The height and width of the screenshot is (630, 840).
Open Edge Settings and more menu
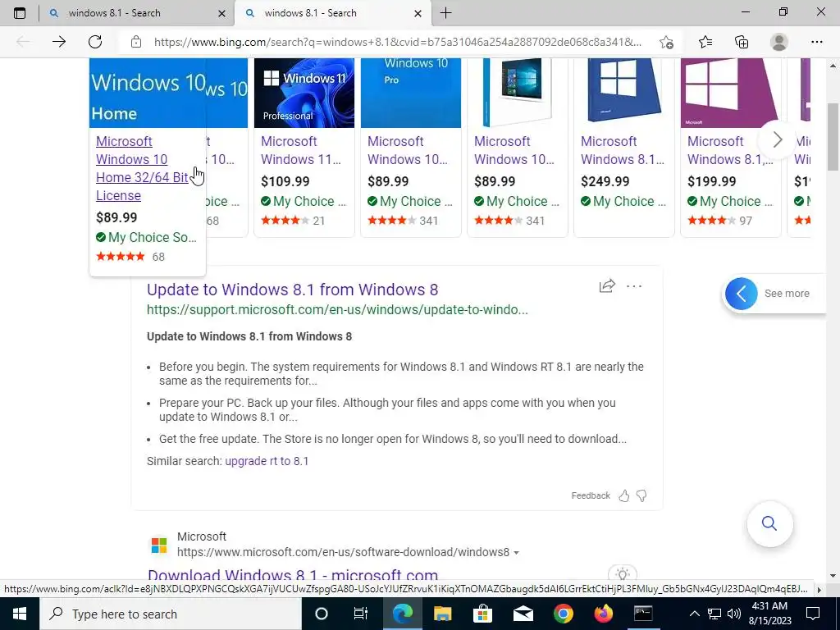816,42
